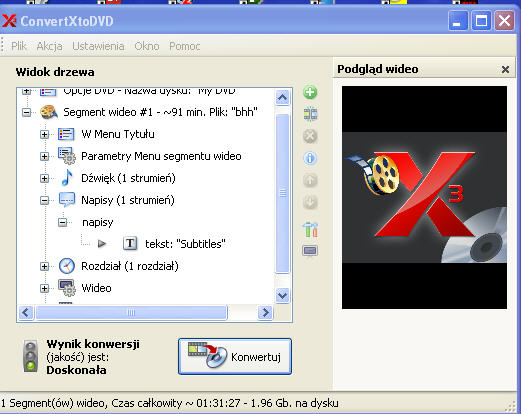Expand Parametry Menu segmentu wideo node
The image size is (521, 414).
pos(44,156)
